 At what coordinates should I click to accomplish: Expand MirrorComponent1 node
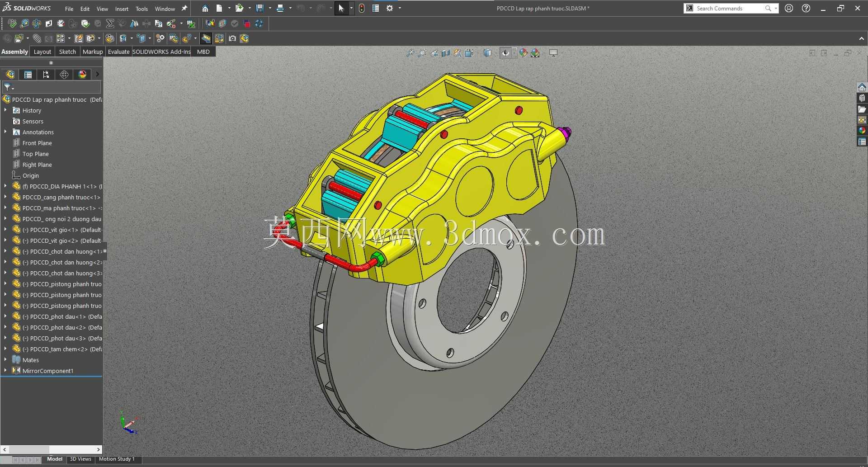click(5, 370)
